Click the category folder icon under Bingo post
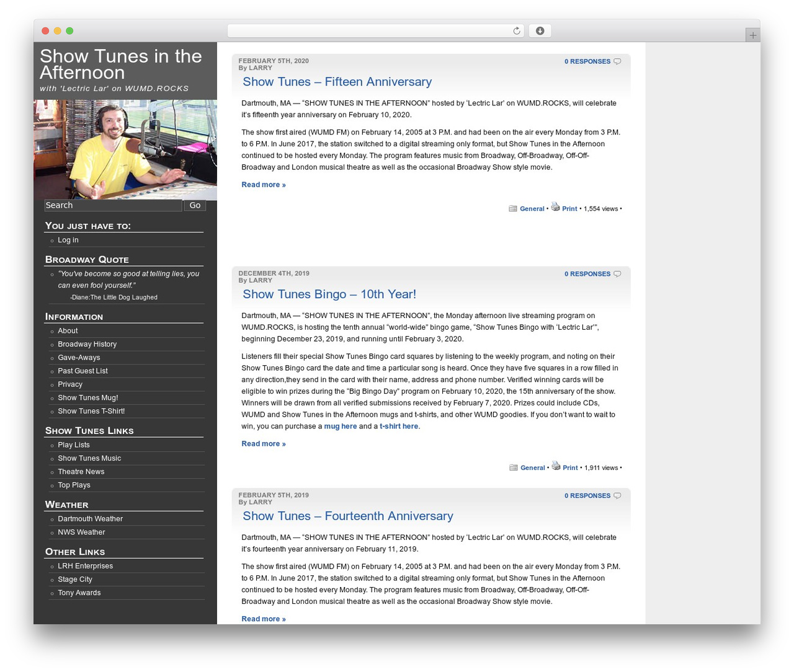Screen dimensions: 794x672 (514, 468)
